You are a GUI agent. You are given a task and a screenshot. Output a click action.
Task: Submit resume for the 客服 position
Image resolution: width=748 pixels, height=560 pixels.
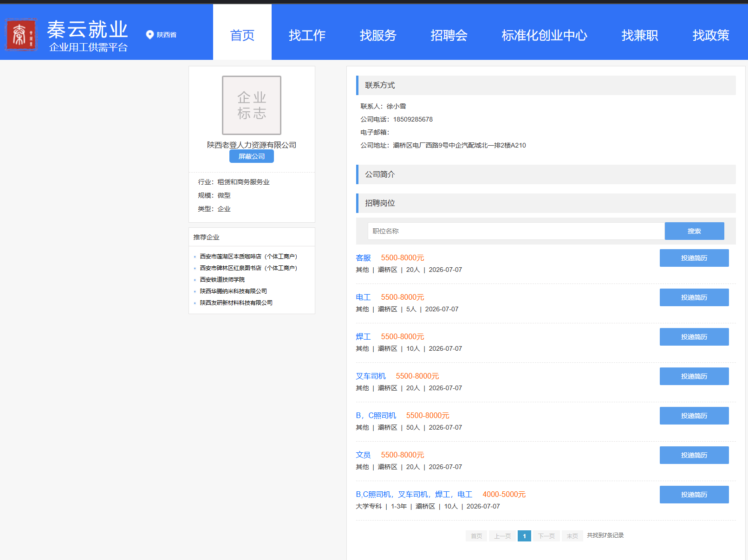point(694,258)
